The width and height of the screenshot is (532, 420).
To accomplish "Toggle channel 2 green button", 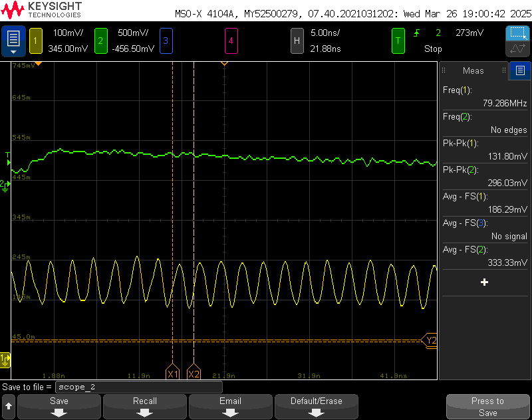I will click(101, 41).
